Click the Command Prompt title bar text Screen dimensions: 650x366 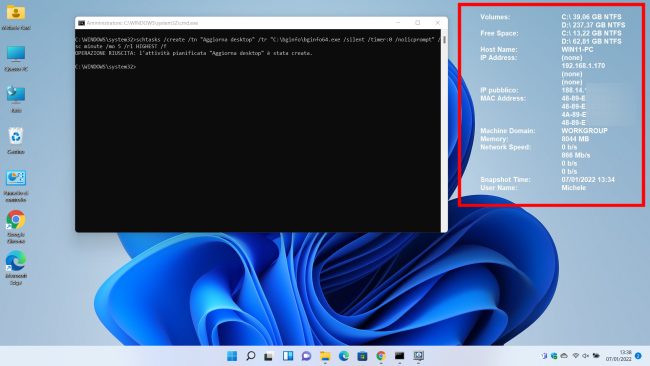[142, 23]
